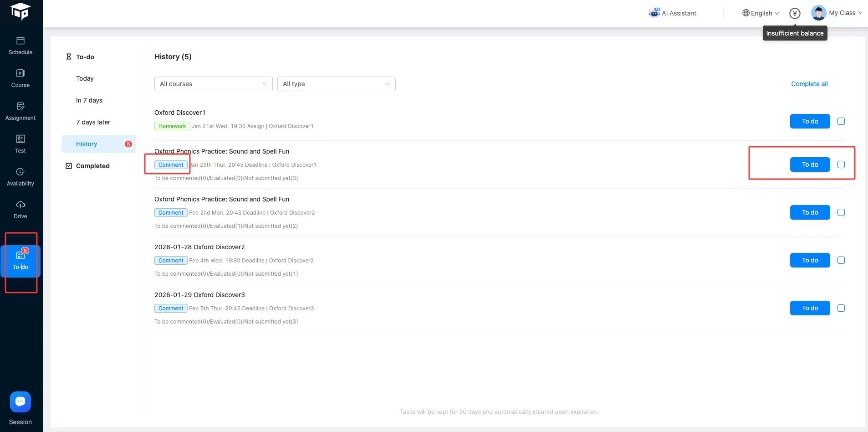Open the English language selector
868x432 pixels.
click(761, 13)
